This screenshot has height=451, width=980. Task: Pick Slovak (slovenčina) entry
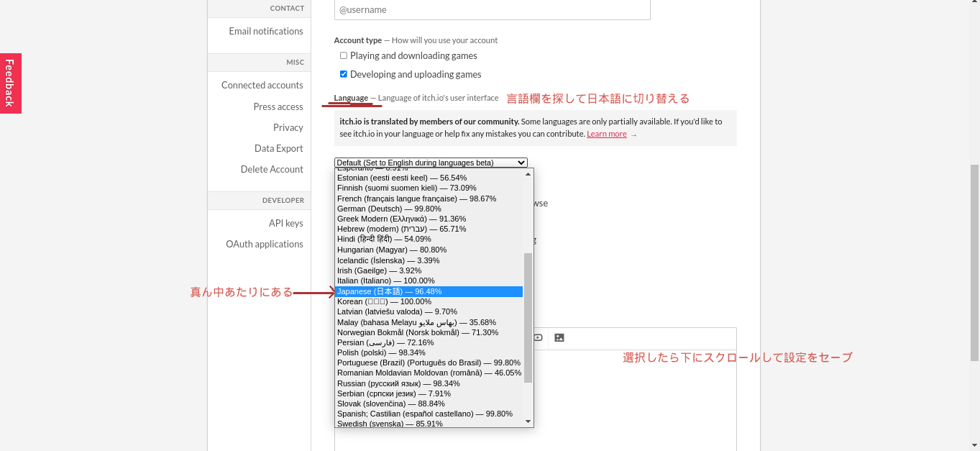coord(429,404)
